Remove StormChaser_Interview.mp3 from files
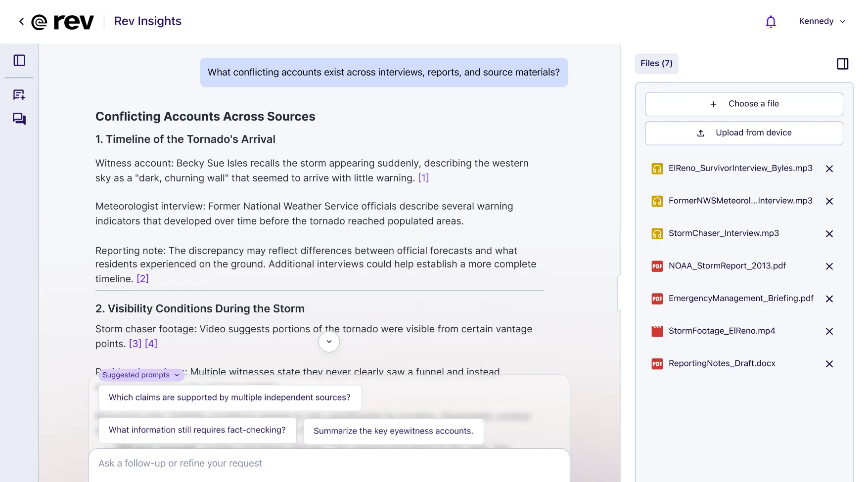The width and height of the screenshot is (868, 482). pyautogui.click(x=829, y=234)
